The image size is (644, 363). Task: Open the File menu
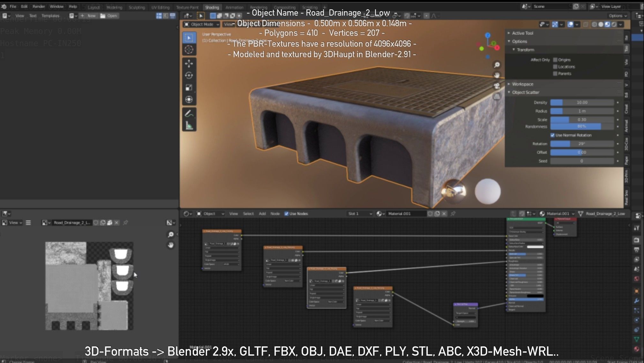[13, 6]
